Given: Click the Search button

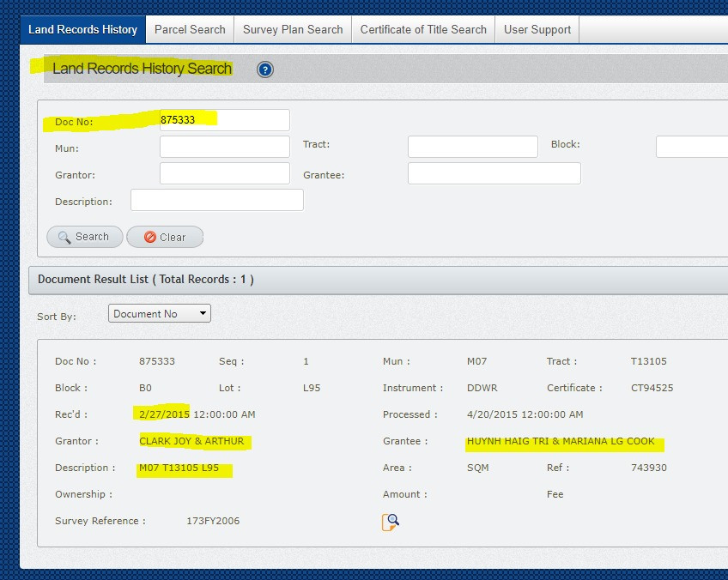Looking at the screenshot, I should [x=84, y=237].
